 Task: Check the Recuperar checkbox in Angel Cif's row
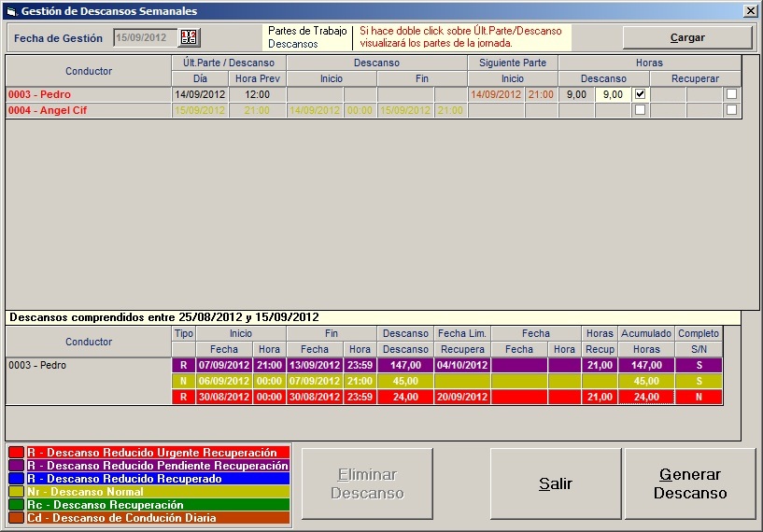pyautogui.click(x=731, y=110)
